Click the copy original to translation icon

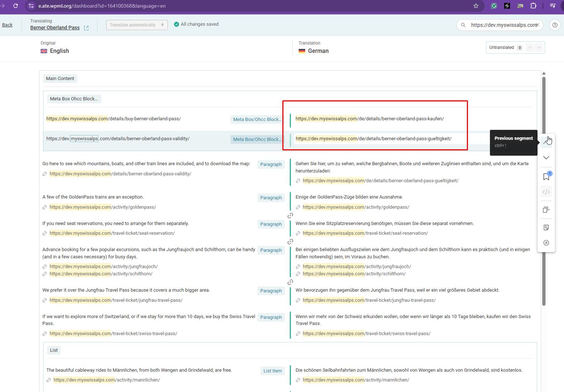[x=546, y=210]
